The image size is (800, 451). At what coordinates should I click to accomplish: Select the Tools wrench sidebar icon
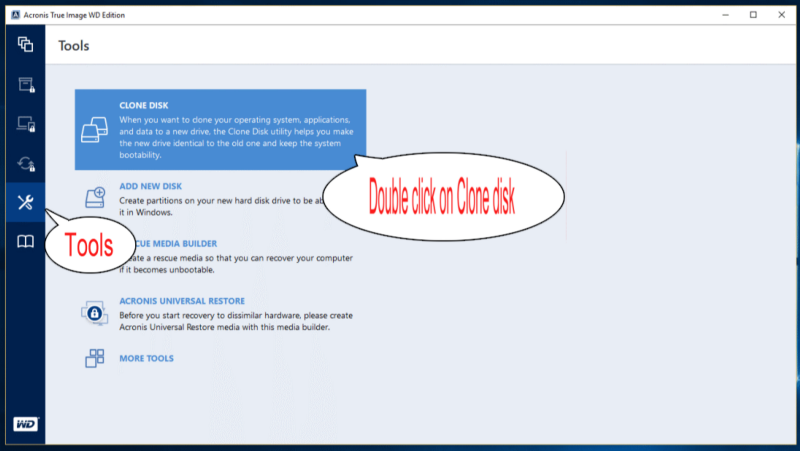coord(26,203)
